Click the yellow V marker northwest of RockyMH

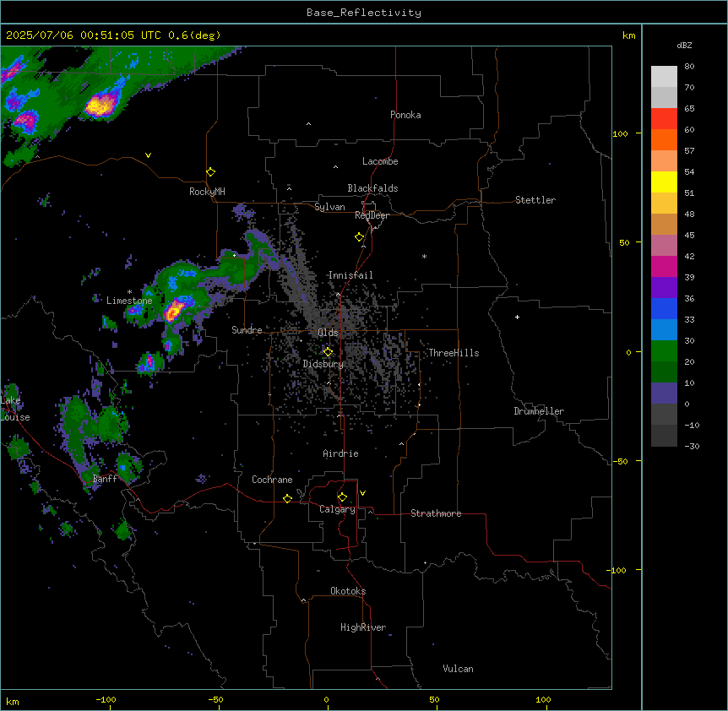tap(148, 155)
